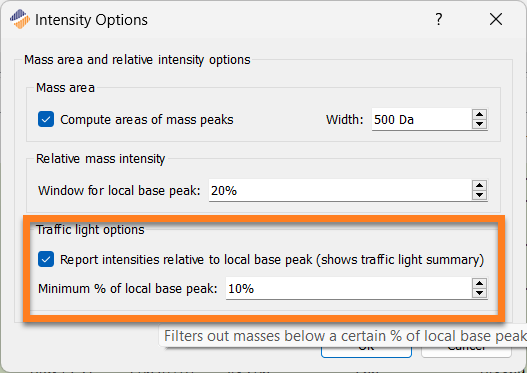The image size is (527, 373).
Task: Increase the mass area Width value
Action: click(479, 115)
